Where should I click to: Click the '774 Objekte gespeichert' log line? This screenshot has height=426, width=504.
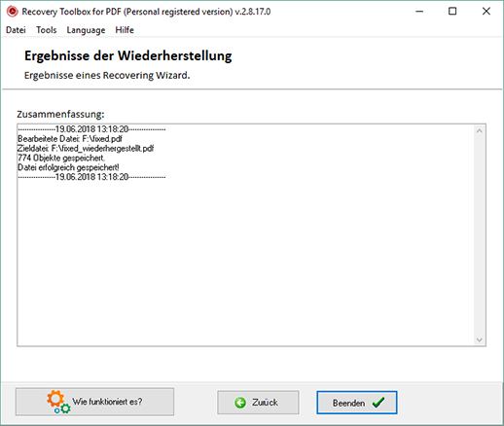61,158
